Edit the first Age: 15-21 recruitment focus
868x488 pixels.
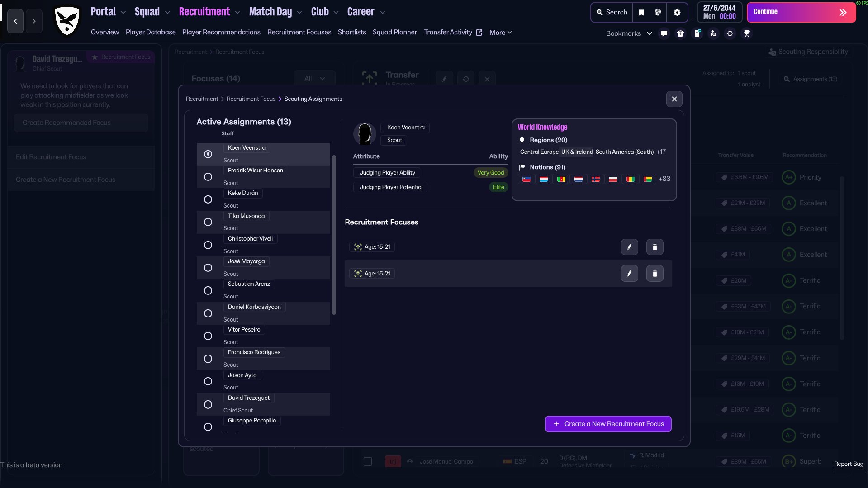[x=629, y=247]
